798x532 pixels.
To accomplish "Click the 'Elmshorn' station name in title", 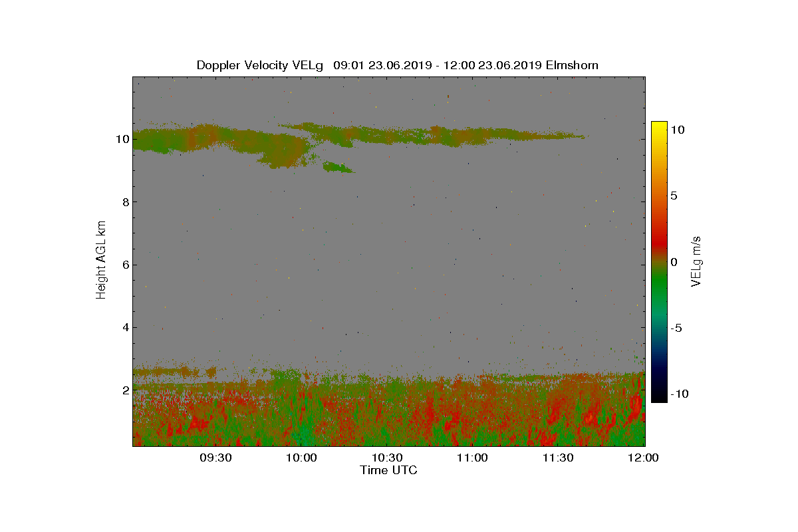I will click(573, 65).
